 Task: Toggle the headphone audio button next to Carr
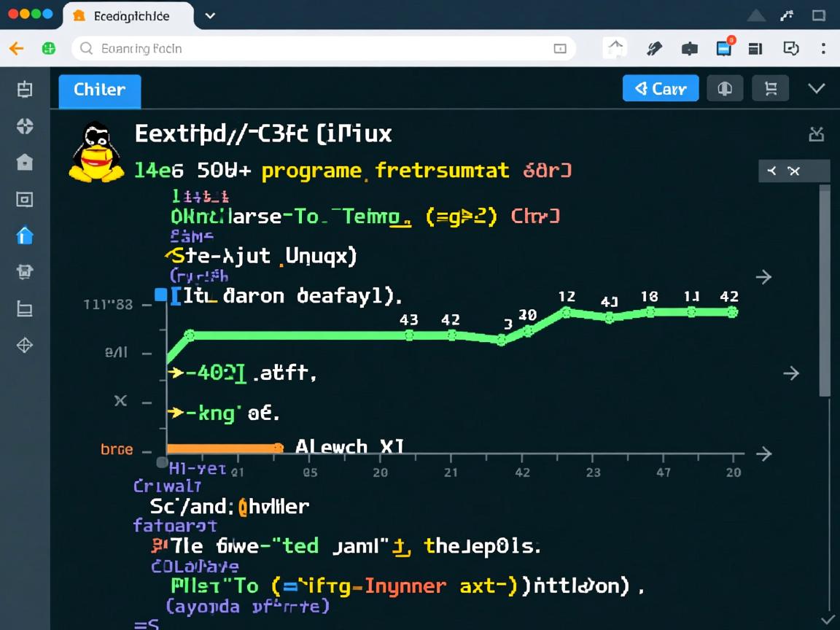pyautogui.click(x=725, y=88)
